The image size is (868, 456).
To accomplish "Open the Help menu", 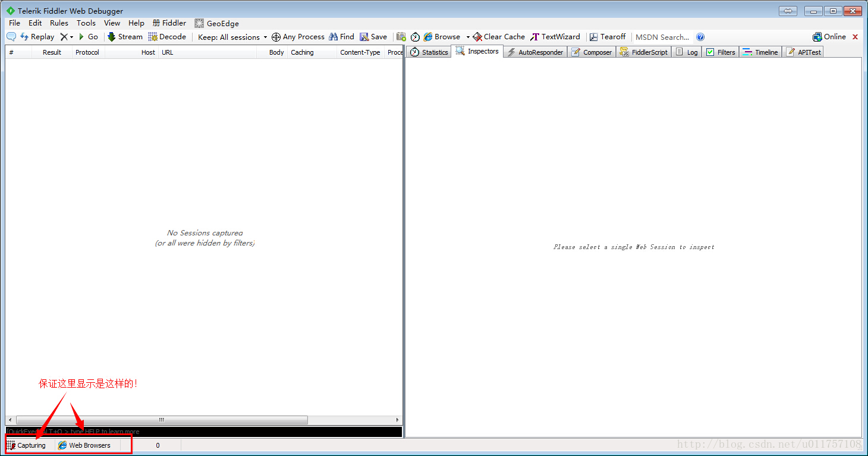I will [x=136, y=23].
